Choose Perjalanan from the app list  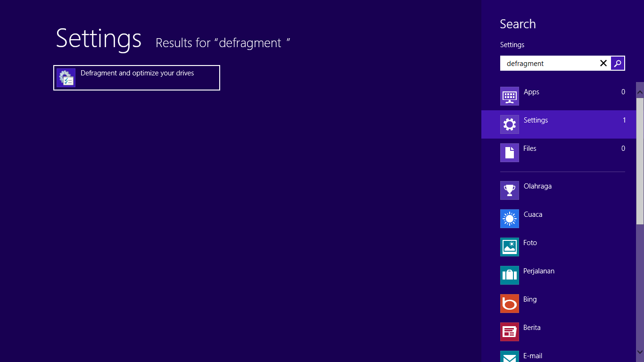tap(559, 275)
